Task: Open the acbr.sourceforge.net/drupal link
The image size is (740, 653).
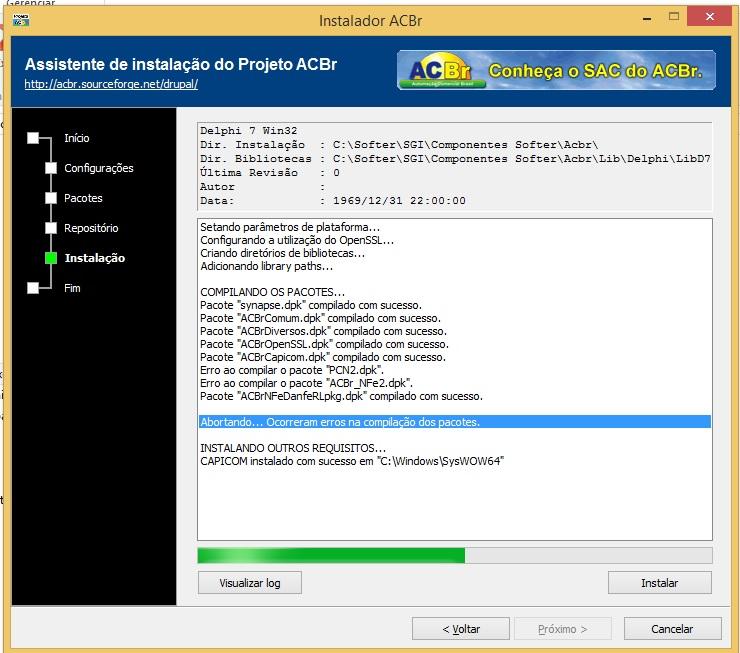Action: (111, 84)
